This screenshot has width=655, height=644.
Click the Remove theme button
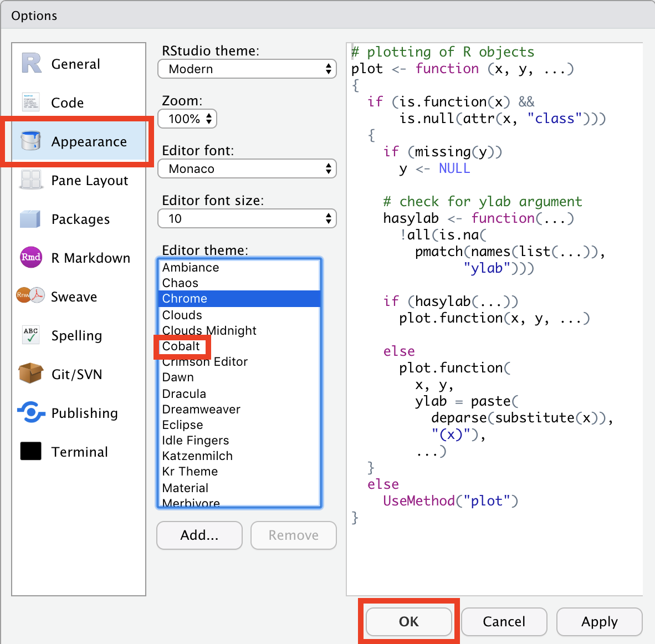click(293, 535)
